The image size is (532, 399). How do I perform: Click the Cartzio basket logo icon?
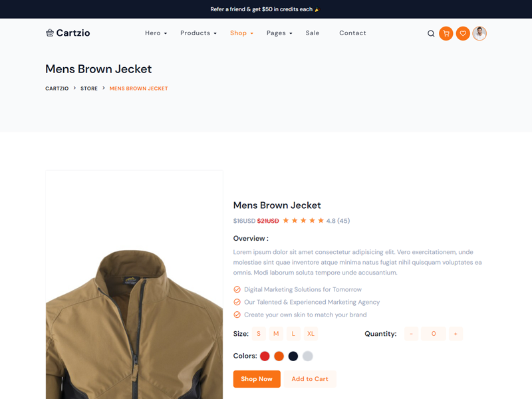point(50,33)
